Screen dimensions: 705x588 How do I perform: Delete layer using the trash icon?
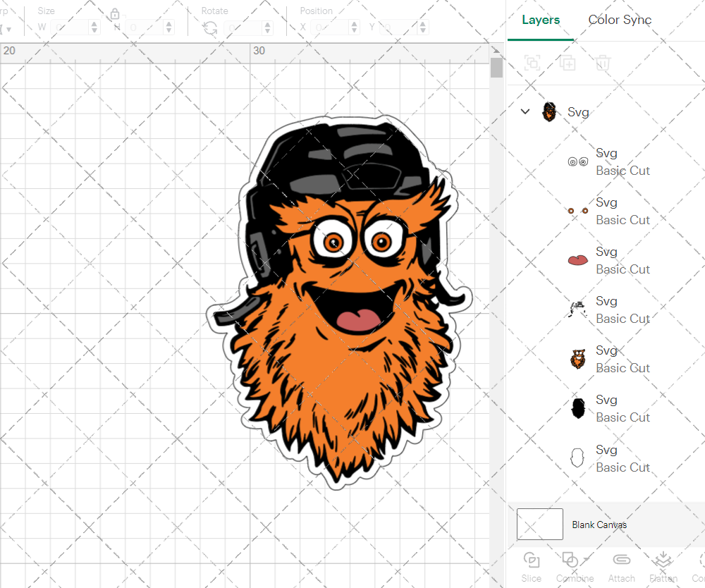(602, 63)
